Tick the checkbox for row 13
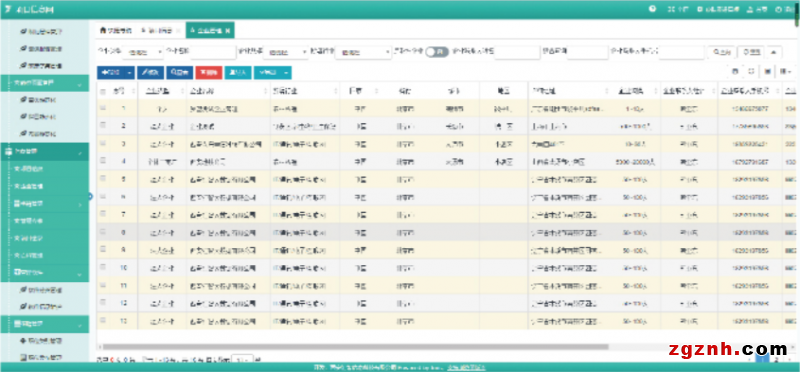Image resolution: width=800 pixels, height=372 pixels. click(x=103, y=320)
